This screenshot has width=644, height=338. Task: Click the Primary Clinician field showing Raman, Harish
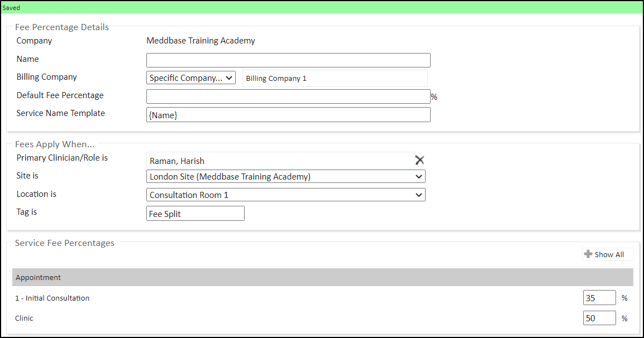point(279,161)
